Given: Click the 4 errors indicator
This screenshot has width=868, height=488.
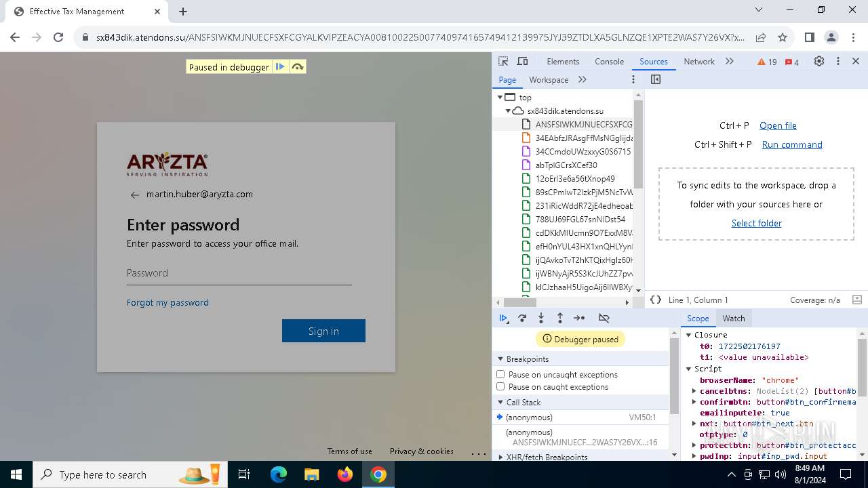Looking at the screenshot, I should (x=791, y=62).
